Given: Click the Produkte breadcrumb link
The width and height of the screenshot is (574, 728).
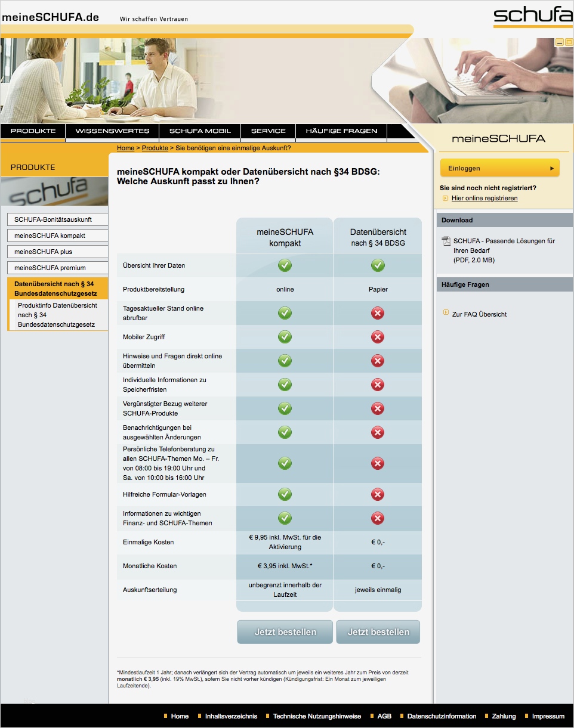Looking at the screenshot, I should (155, 148).
